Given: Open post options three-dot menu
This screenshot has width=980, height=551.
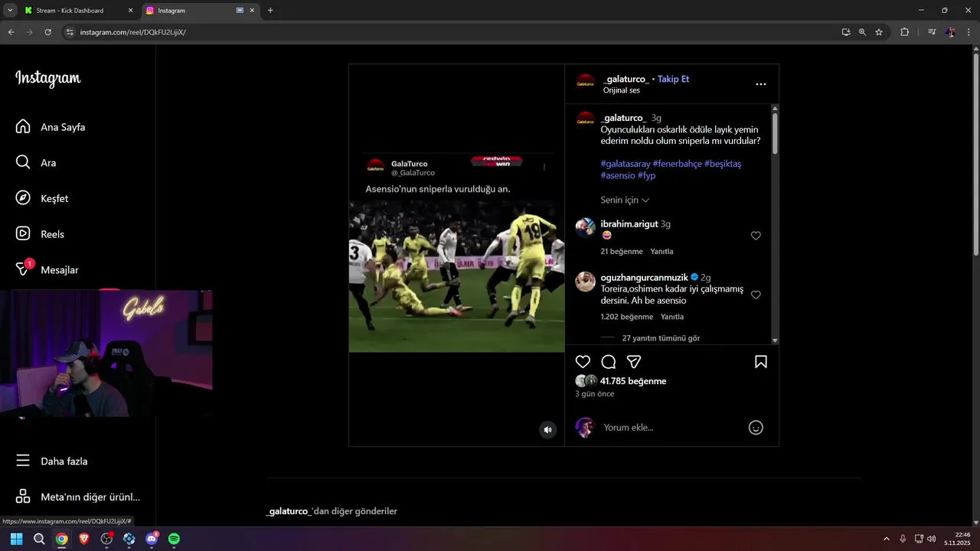Looking at the screenshot, I should (x=760, y=84).
